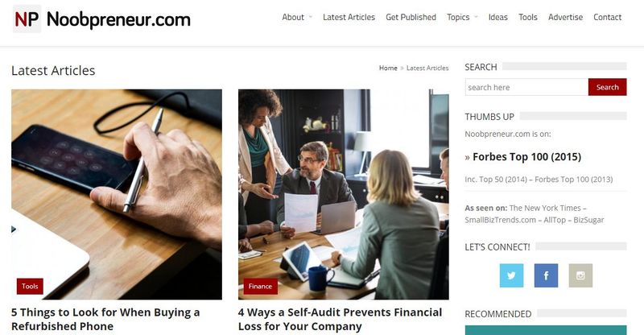Click the red Search button
The width and height of the screenshot is (644, 335).
pos(608,87)
